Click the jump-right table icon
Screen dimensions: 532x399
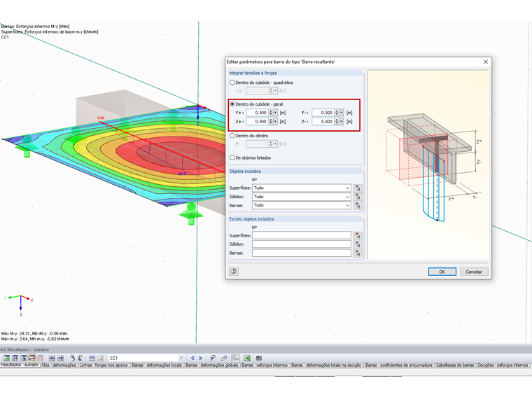click(60, 358)
